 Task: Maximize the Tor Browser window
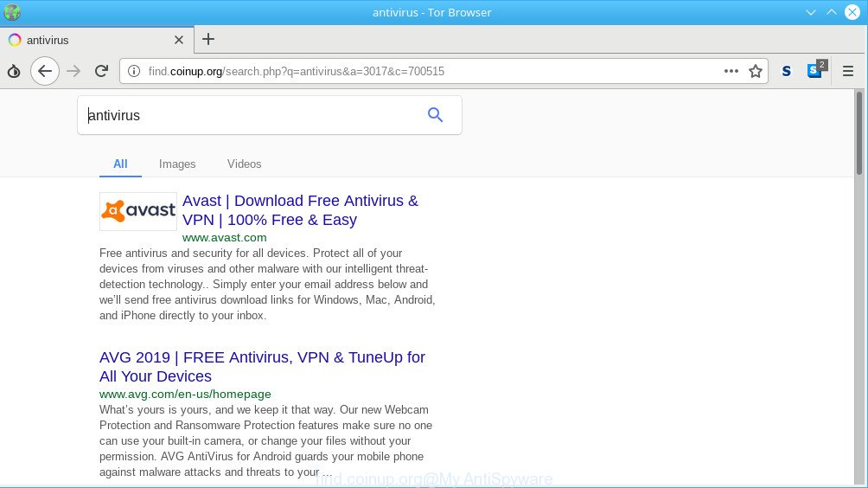832,12
